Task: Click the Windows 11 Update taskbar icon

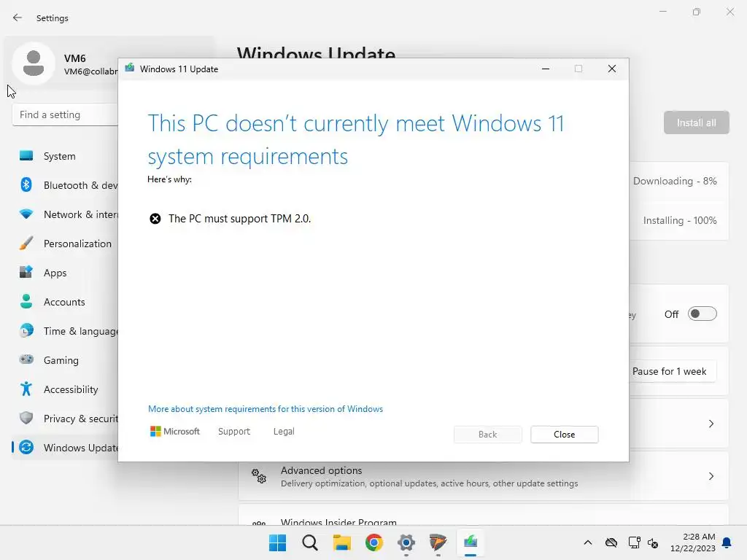Action: (x=471, y=542)
